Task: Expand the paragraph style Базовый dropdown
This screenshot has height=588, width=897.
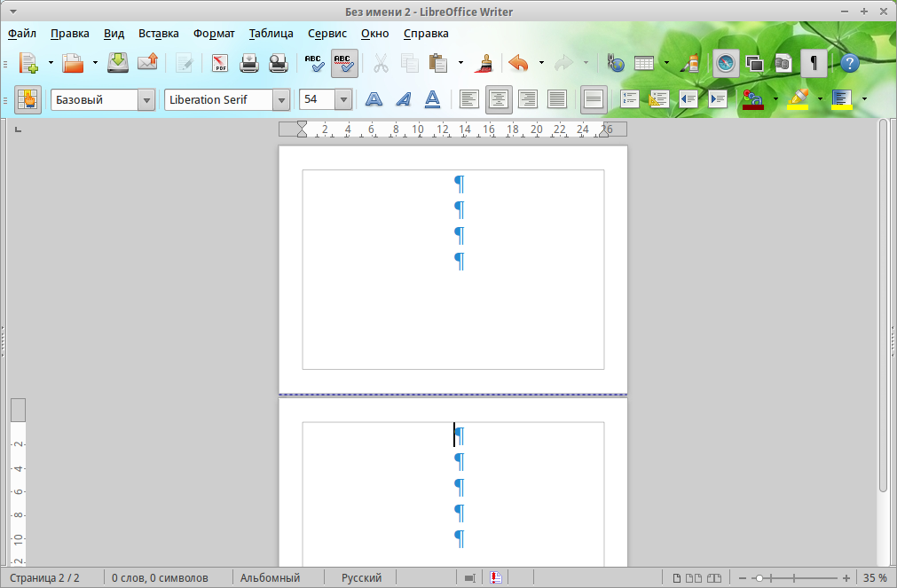Action: click(x=146, y=100)
